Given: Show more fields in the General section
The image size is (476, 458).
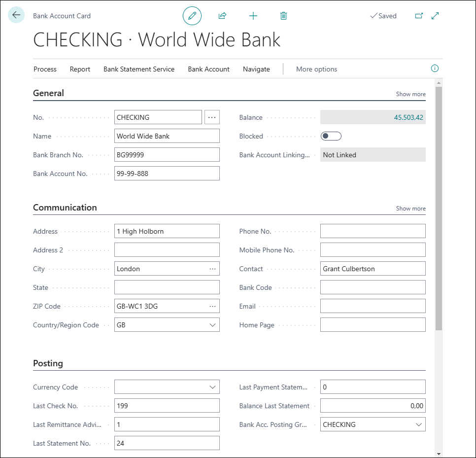Looking at the screenshot, I should [x=410, y=94].
